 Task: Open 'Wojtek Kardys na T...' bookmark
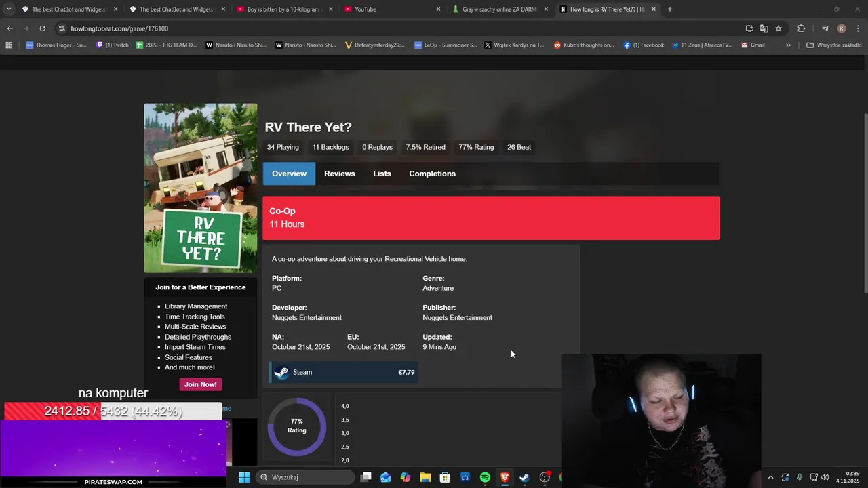(x=514, y=45)
